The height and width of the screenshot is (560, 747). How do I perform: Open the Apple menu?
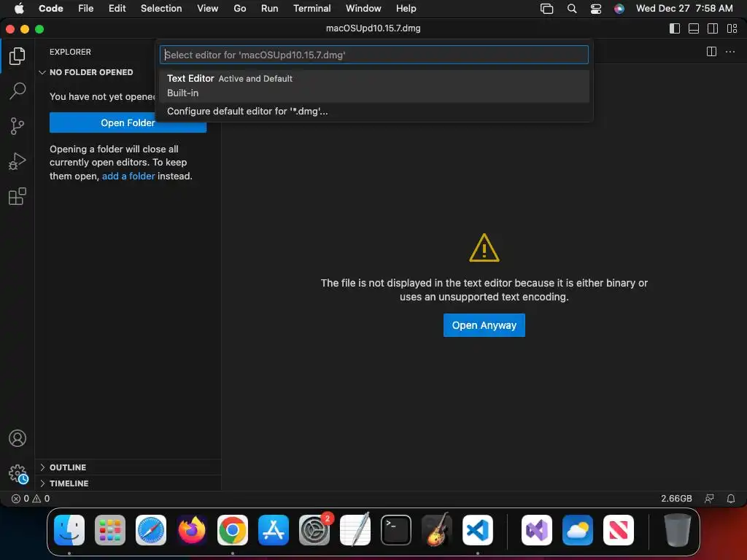[x=19, y=9]
